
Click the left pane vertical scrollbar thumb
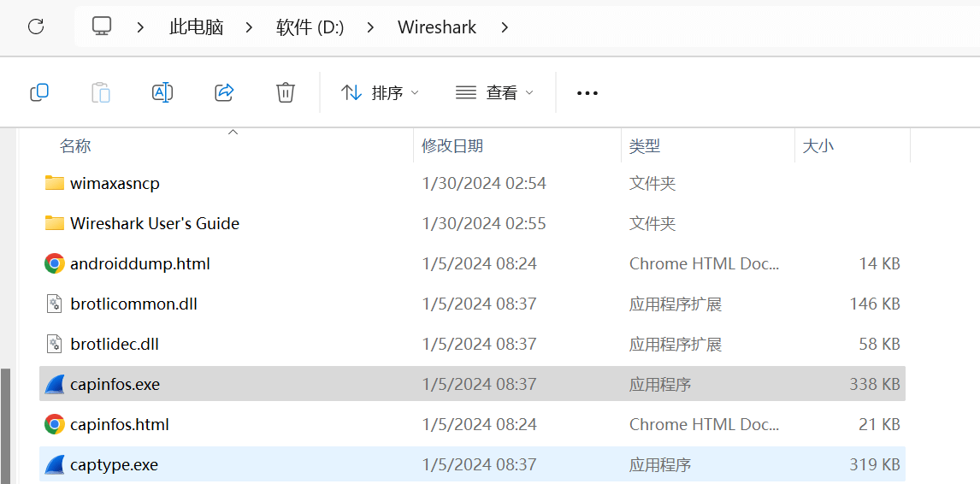[6, 425]
